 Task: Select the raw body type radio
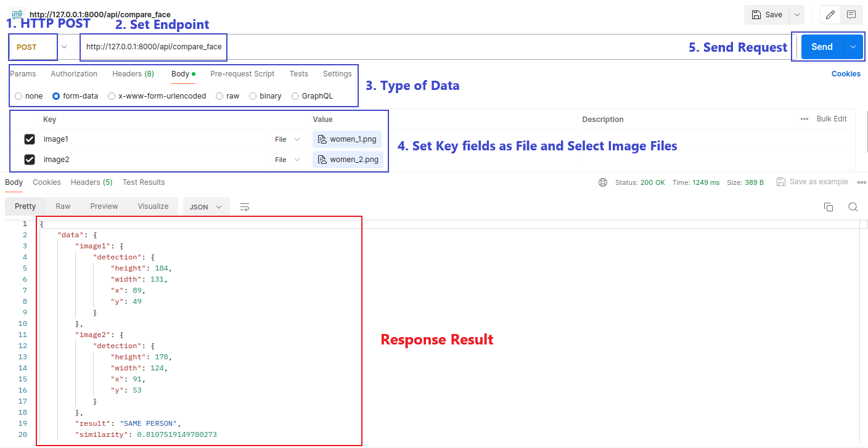(x=219, y=96)
